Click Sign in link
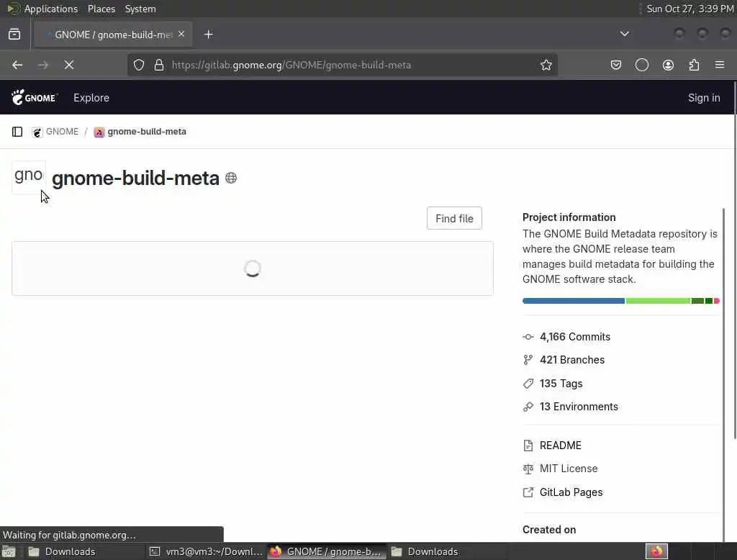The width and height of the screenshot is (737, 560). (704, 98)
